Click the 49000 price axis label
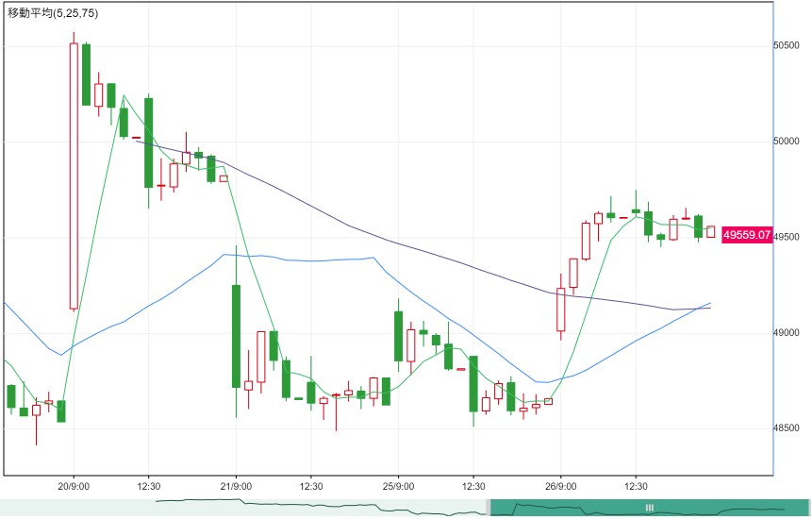This screenshot has height=519, width=812. coord(786,333)
